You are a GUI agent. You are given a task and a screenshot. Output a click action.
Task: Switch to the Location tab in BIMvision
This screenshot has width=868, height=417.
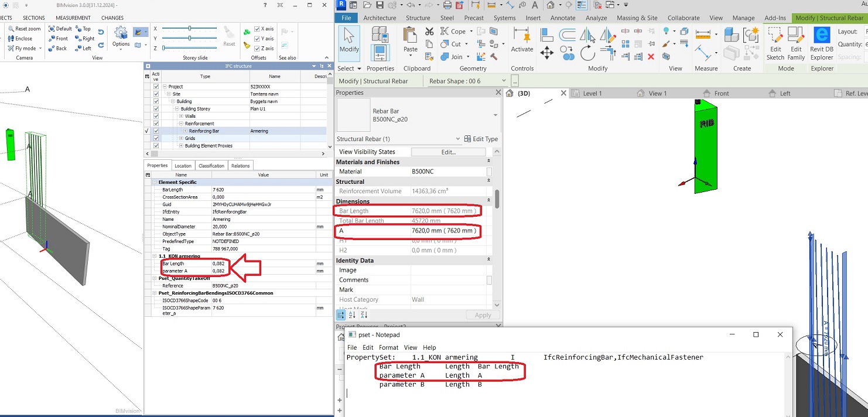click(x=183, y=166)
